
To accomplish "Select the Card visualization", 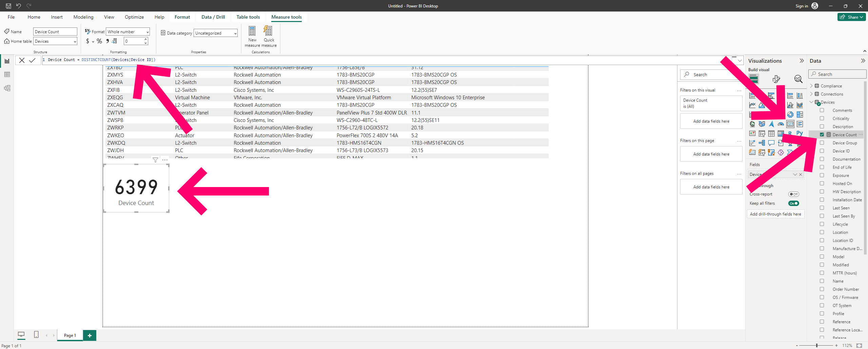I will point(790,124).
